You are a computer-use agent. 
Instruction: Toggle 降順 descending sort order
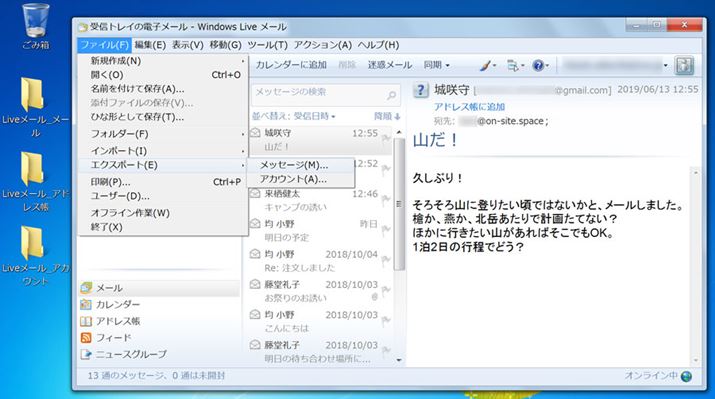click(x=387, y=116)
